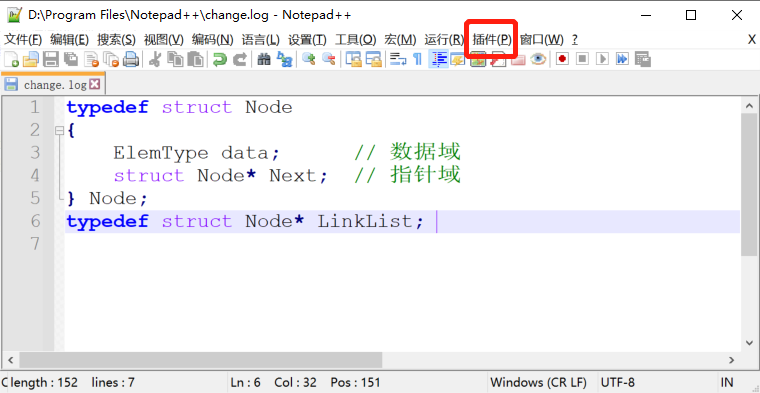Open the 设置(T) menu
The height and width of the screenshot is (393, 760).
click(307, 39)
